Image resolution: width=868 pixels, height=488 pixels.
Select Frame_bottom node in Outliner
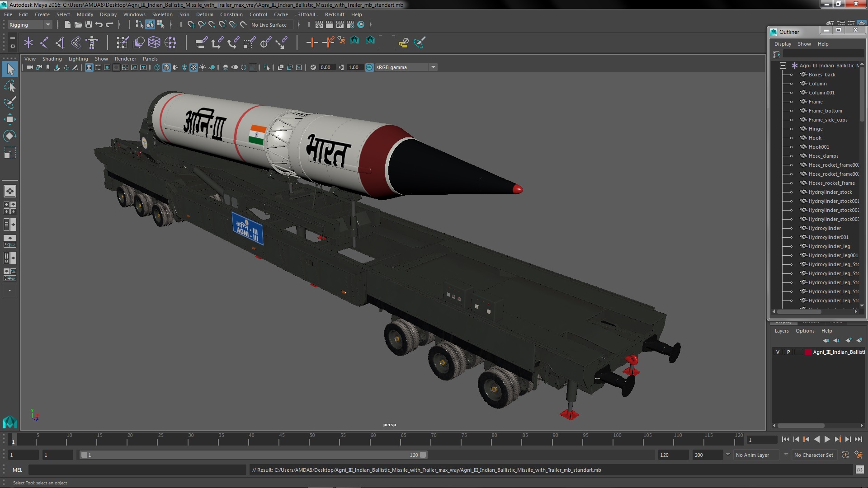coord(825,111)
